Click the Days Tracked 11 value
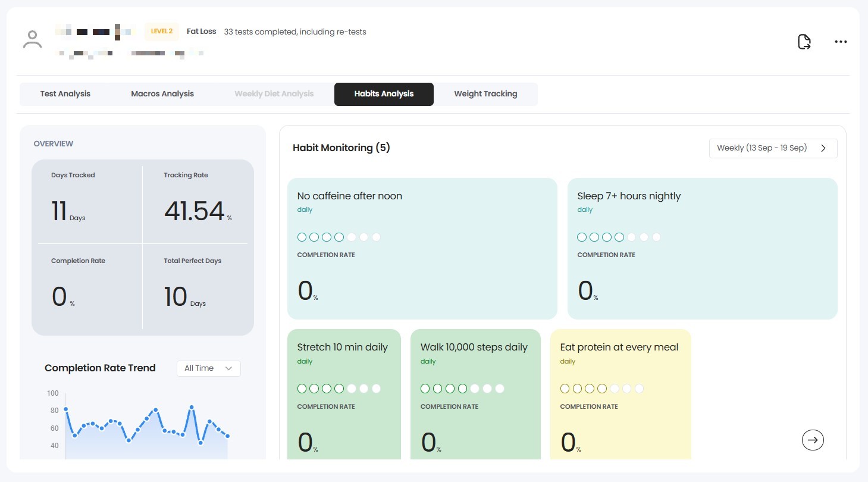 [59, 211]
